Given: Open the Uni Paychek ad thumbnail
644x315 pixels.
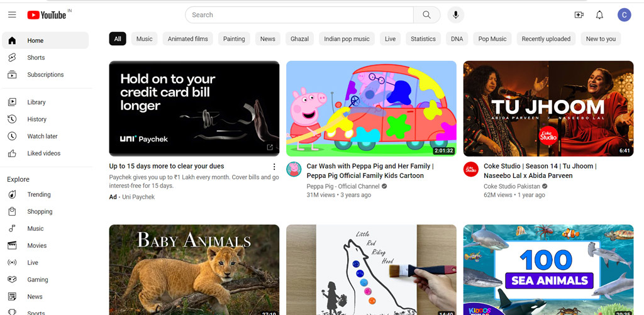Looking at the screenshot, I should click(194, 108).
